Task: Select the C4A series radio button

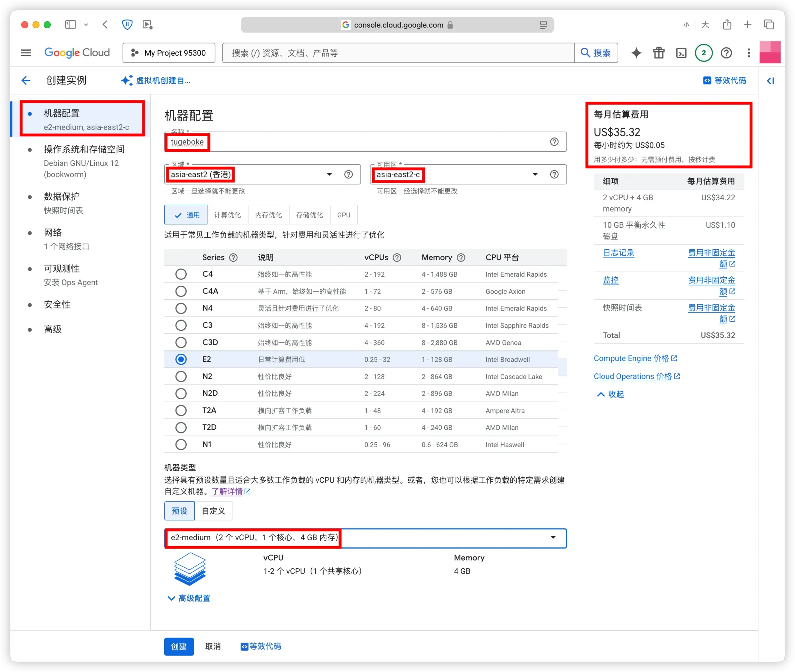Action: pyautogui.click(x=180, y=291)
